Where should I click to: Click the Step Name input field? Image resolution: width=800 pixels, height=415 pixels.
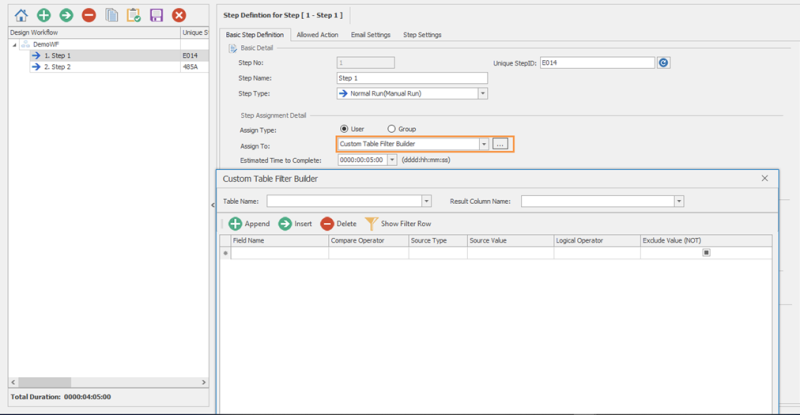[412, 77]
